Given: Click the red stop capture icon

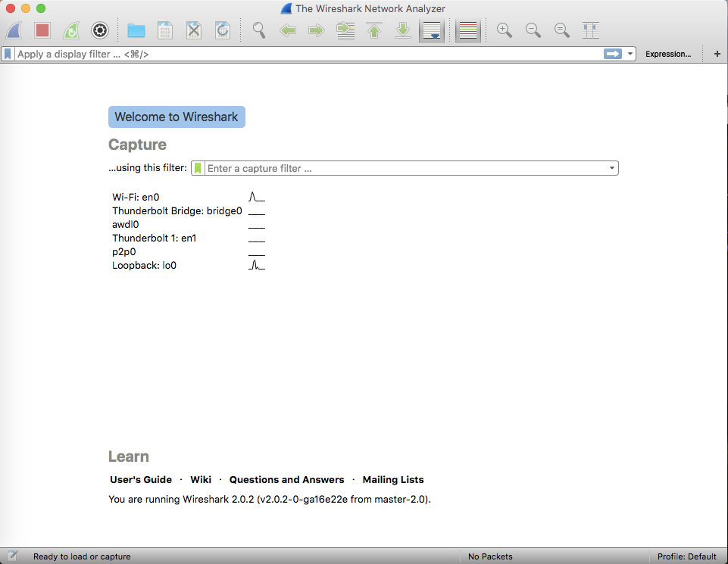Looking at the screenshot, I should point(42,30).
